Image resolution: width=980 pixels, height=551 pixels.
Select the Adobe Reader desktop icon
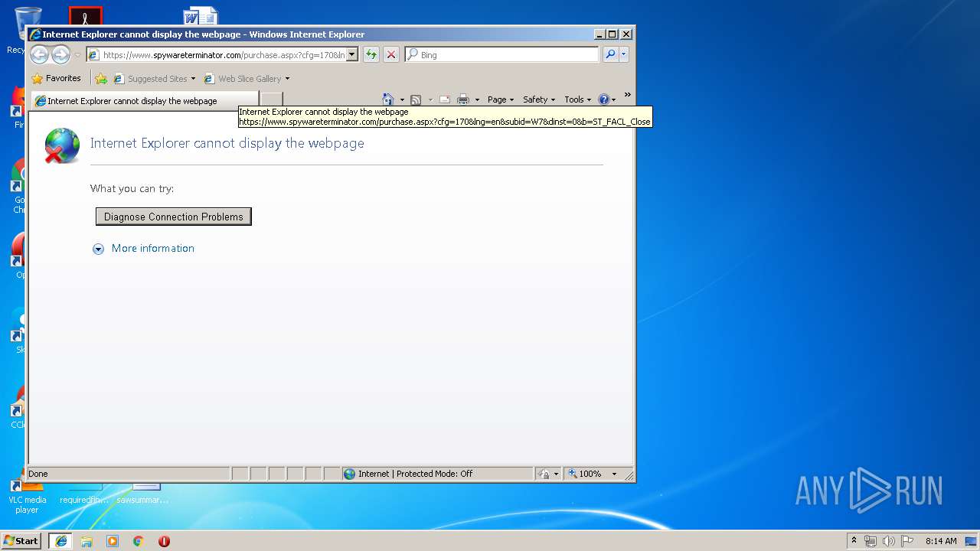pyautogui.click(x=85, y=16)
